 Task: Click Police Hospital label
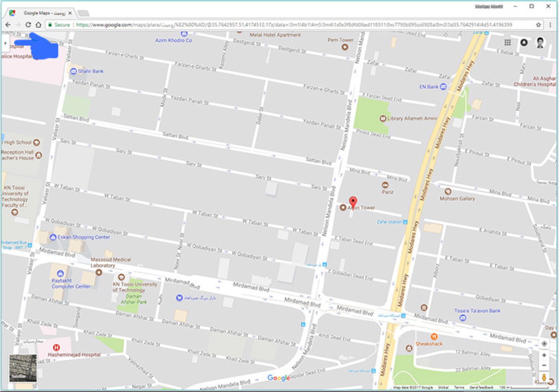tap(16, 56)
